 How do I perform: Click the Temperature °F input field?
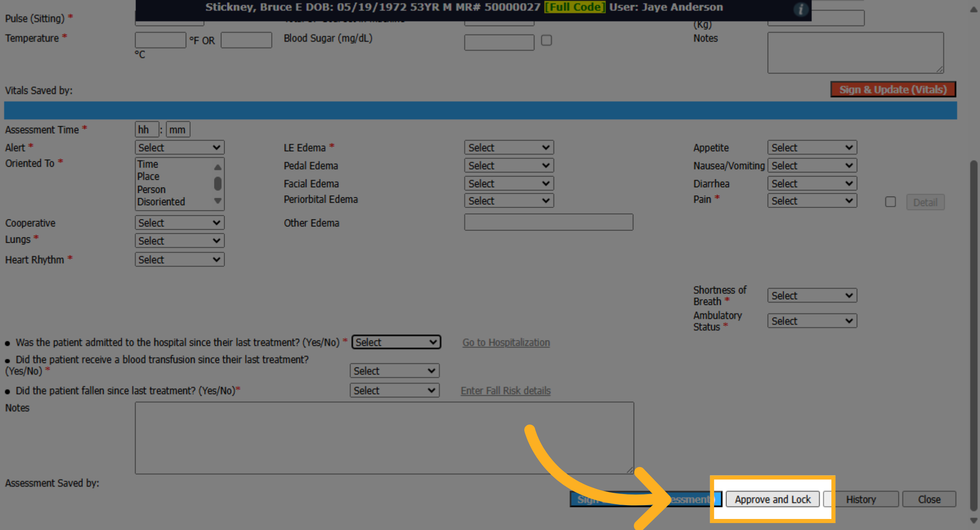160,40
